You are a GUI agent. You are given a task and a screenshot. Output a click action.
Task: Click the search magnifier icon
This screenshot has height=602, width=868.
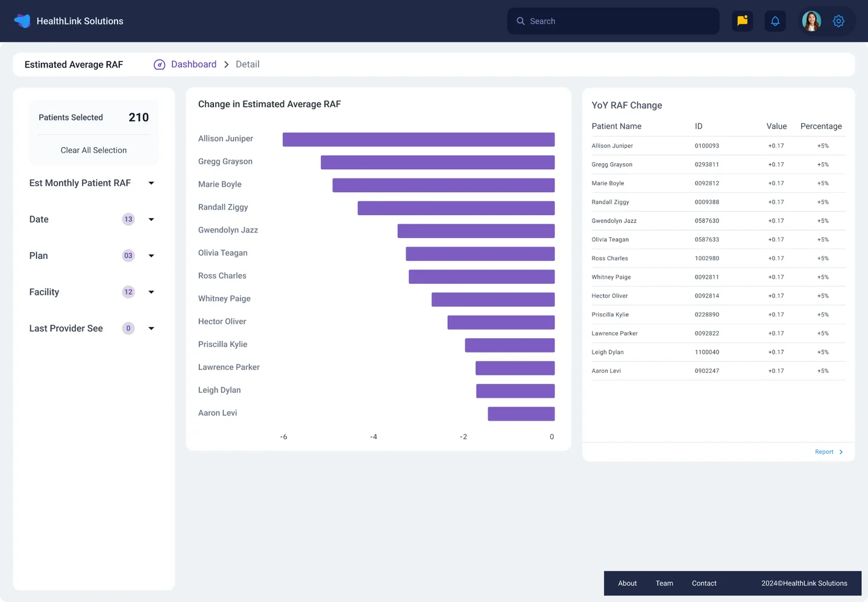point(521,21)
